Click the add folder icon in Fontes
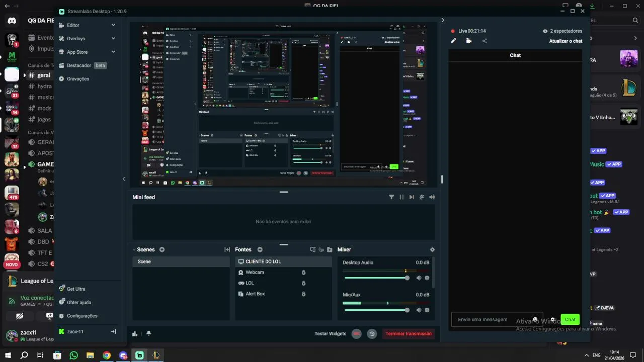This screenshot has height=362, width=644. tap(330, 249)
